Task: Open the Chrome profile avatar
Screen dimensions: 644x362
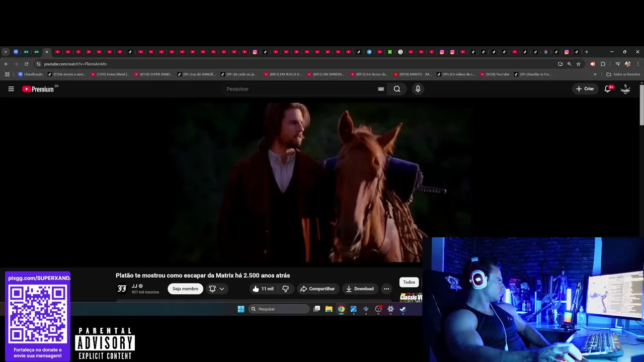Action: [627, 64]
